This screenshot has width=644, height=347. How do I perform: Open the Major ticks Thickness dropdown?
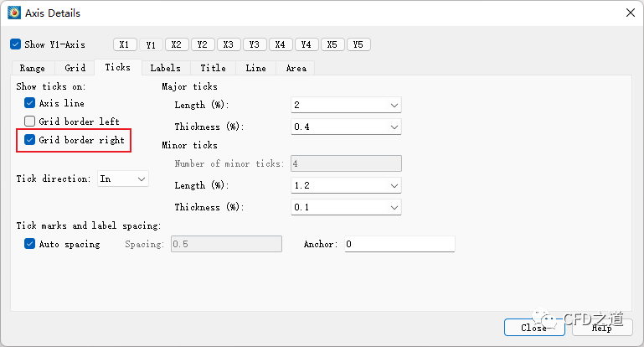coord(346,127)
